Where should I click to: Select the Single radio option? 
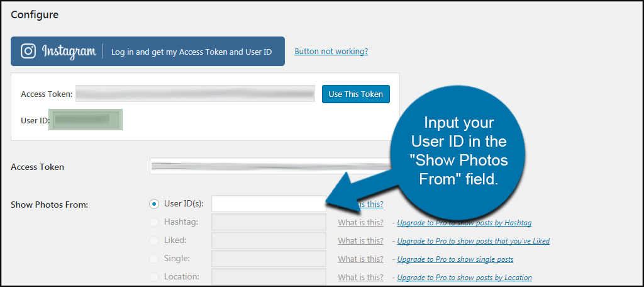tap(154, 259)
